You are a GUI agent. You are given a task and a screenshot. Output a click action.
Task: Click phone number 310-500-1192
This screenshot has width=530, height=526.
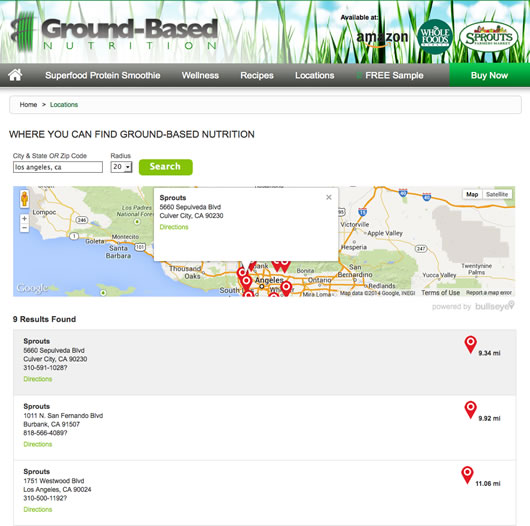click(x=45, y=498)
